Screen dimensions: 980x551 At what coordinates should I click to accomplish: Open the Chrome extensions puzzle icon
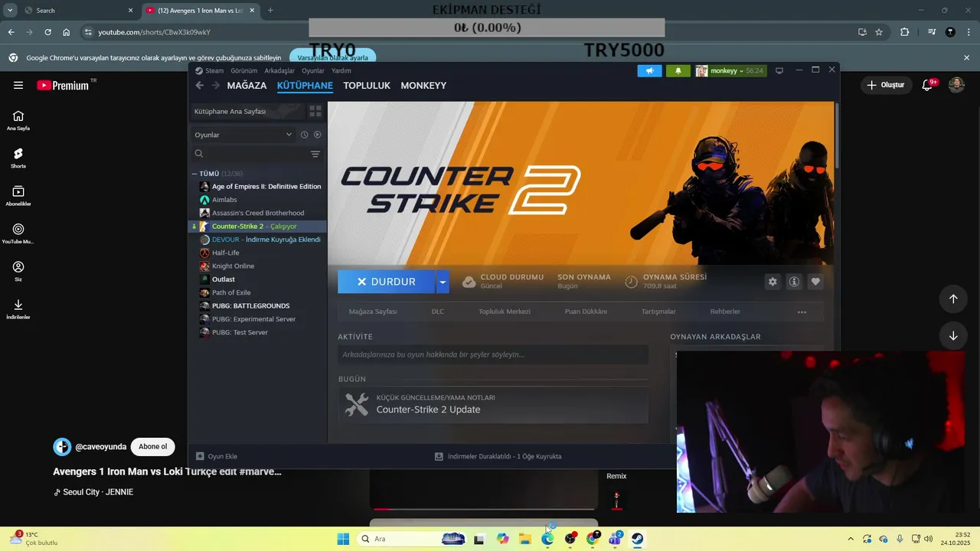[x=905, y=32]
